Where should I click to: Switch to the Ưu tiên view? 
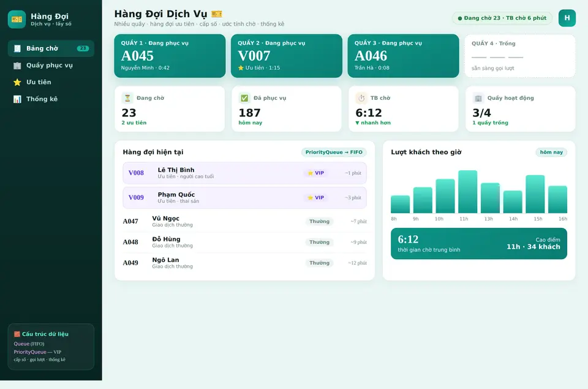[x=51, y=82]
